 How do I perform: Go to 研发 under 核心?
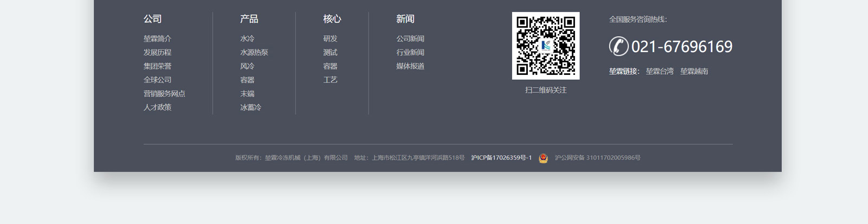coord(330,39)
